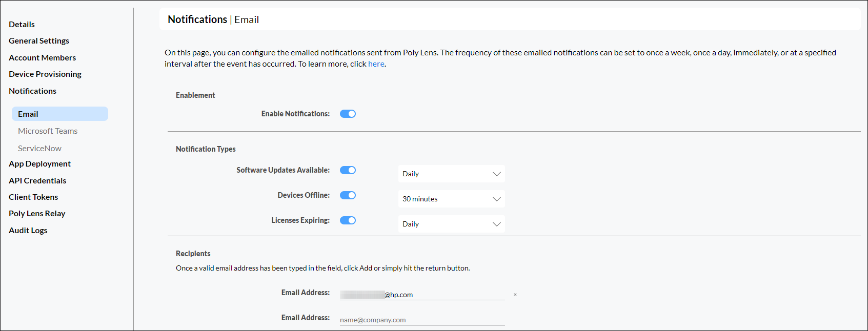Image resolution: width=868 pixels, height=331 pixels.
Task: Open Microsoft Teams notification settings
Action: tap(48, 131)
